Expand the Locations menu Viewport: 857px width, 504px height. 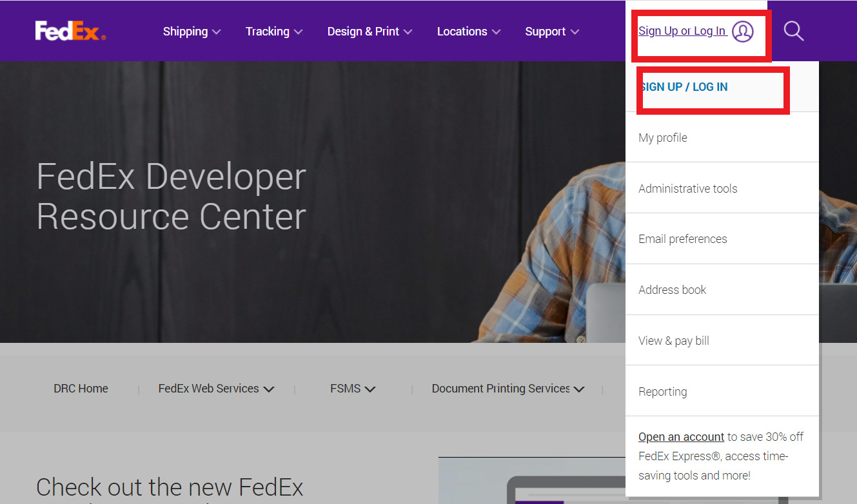tap(469, 32)
